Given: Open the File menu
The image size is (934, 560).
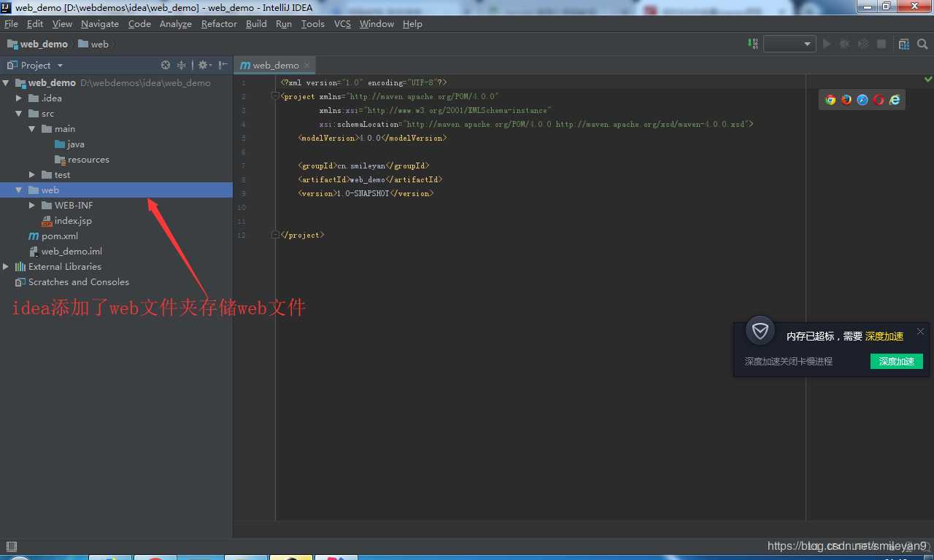Looking at the screenshot, I should pyautogui.click(x=11, y=24).
